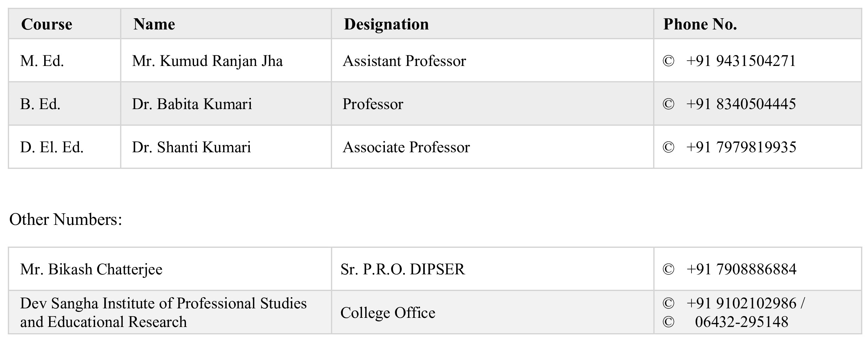Click the phone icon beside 06432-295148
The image size is (868, 341).
click(x=668, y=322)
